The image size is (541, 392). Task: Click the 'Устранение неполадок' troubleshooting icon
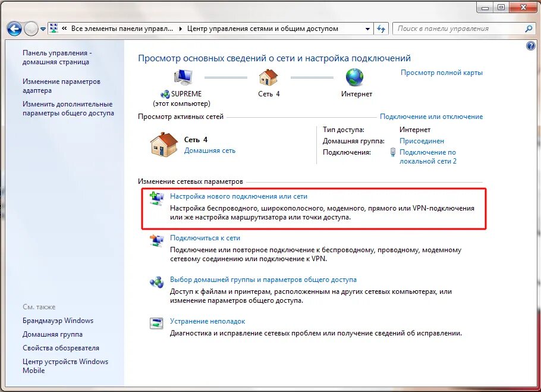coord(156,324)
